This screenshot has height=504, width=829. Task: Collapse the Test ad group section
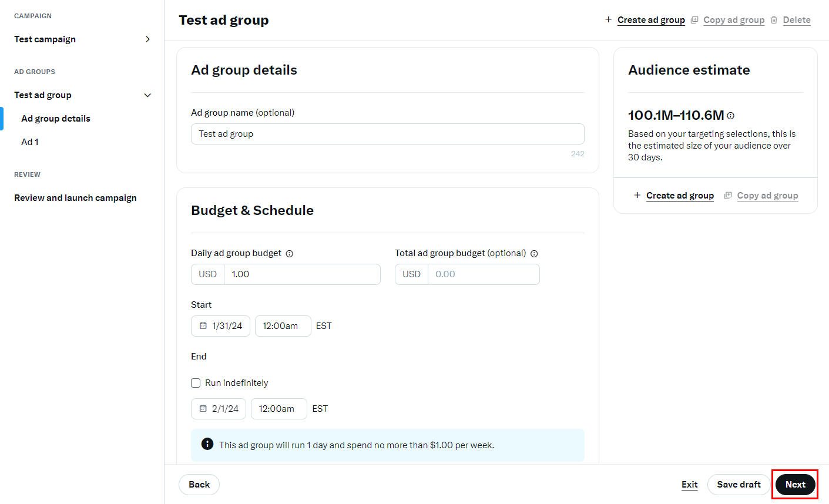pyautogui.click(x=147, y=95)
